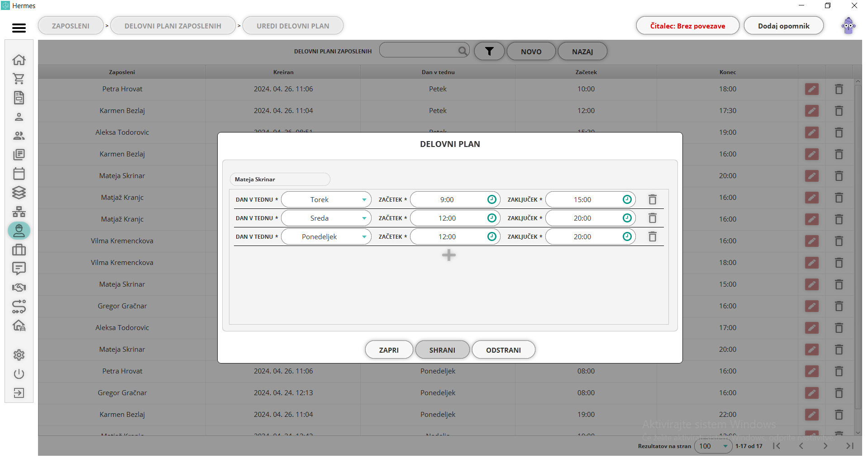Click the ODSTRANI button
The height and width of the screenshot is (463, 868).
coord(503,350)
